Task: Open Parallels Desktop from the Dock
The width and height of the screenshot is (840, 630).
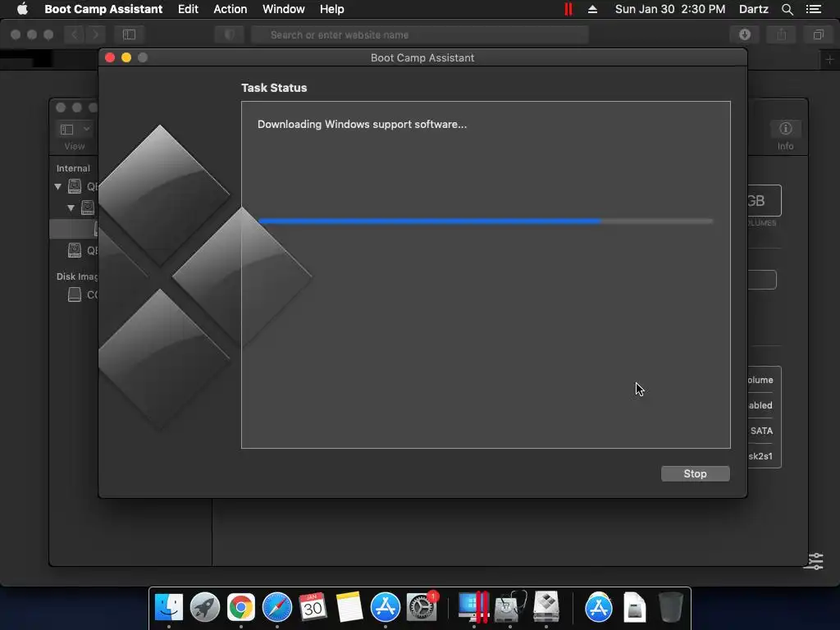Action: (x=473, y=607)
